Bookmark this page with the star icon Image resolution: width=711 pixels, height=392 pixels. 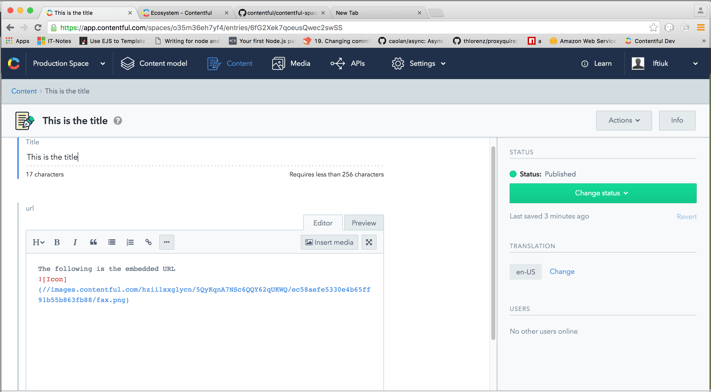653,27
